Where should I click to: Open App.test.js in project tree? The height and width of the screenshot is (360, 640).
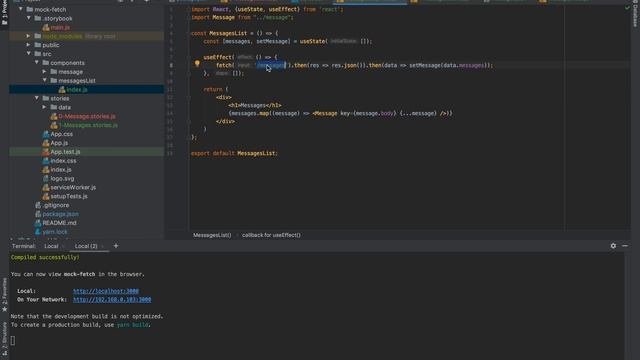click(x=65, y=152)
